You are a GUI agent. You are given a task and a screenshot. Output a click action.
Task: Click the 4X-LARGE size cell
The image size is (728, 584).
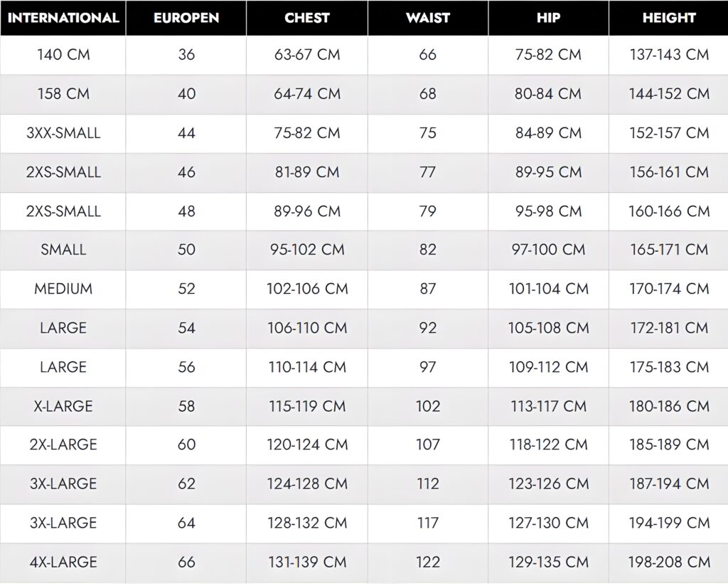[x=63, y=562]
